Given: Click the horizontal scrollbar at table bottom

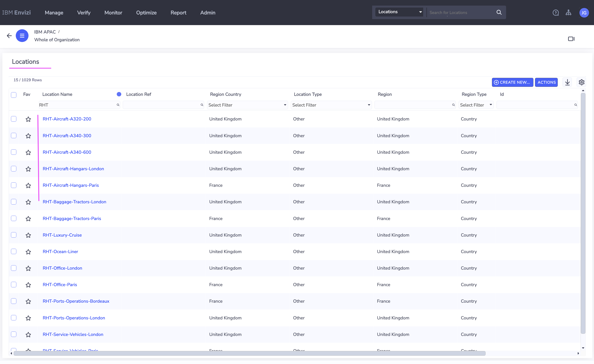Looking at the screenshot, I should coord(250,353).
